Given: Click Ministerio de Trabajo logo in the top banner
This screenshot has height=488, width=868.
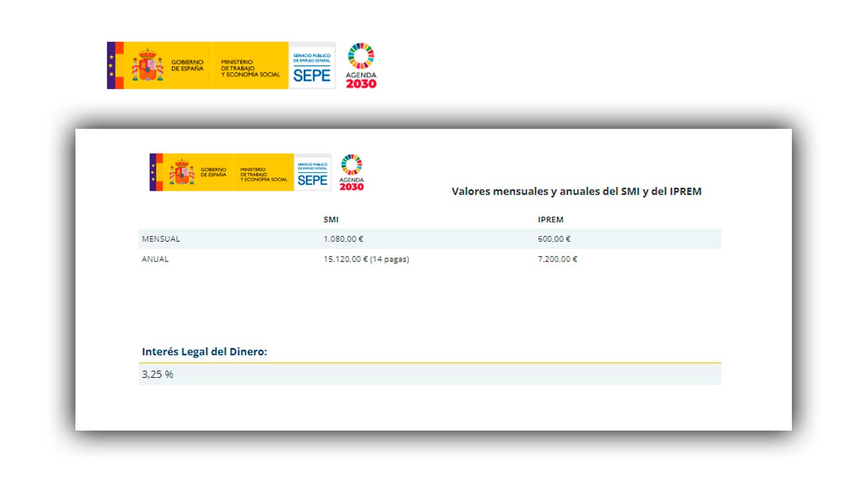Looking at the screenshot, I should point(250,65).
